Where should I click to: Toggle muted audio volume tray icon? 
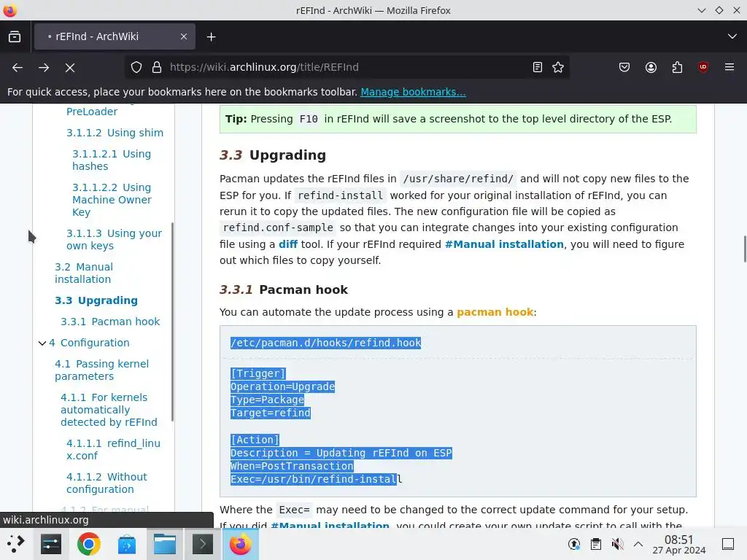click(x=617, y=544)
